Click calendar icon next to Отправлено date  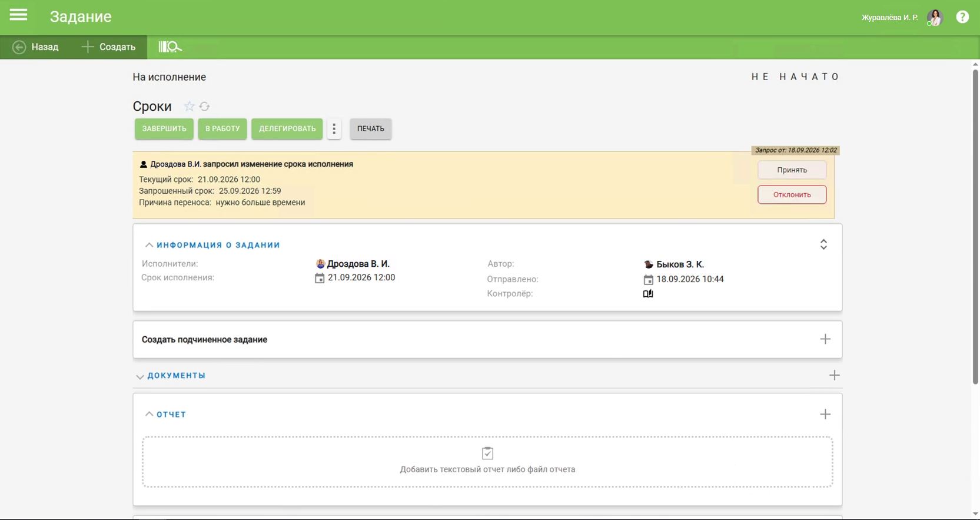click(x=648, y=280)
